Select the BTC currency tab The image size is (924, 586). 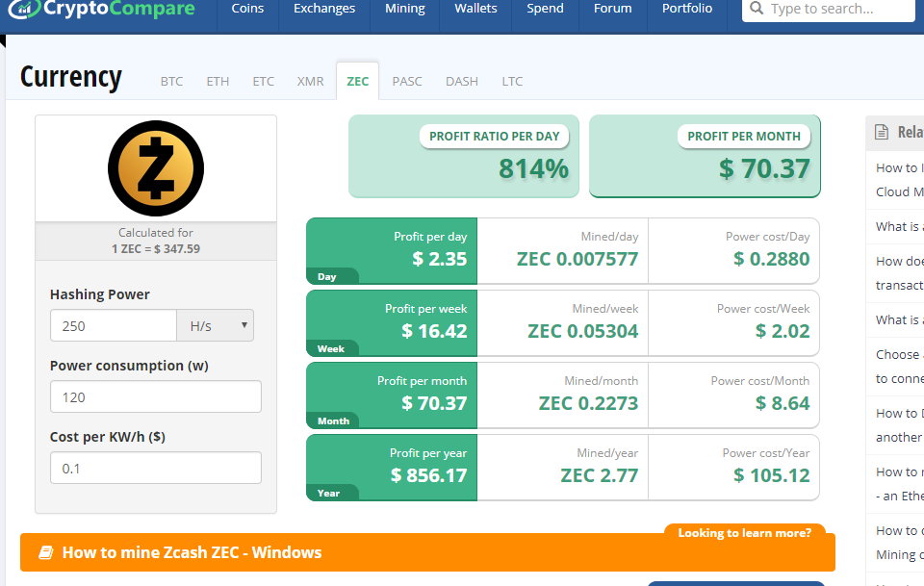pos(171,82)
